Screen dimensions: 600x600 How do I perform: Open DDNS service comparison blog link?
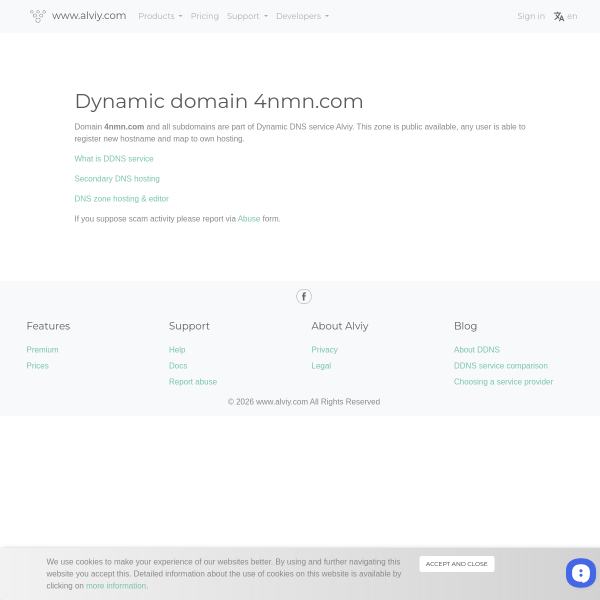point(501,366)
